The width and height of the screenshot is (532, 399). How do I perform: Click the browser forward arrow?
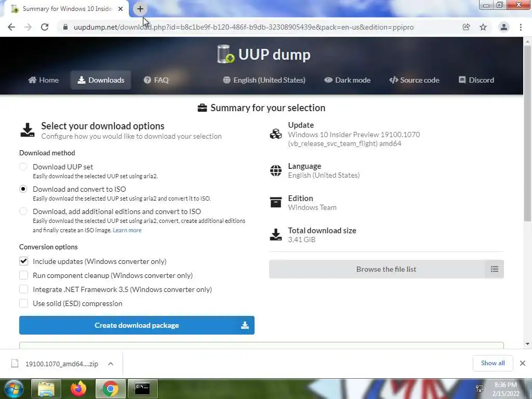click(x=28, y=27)
